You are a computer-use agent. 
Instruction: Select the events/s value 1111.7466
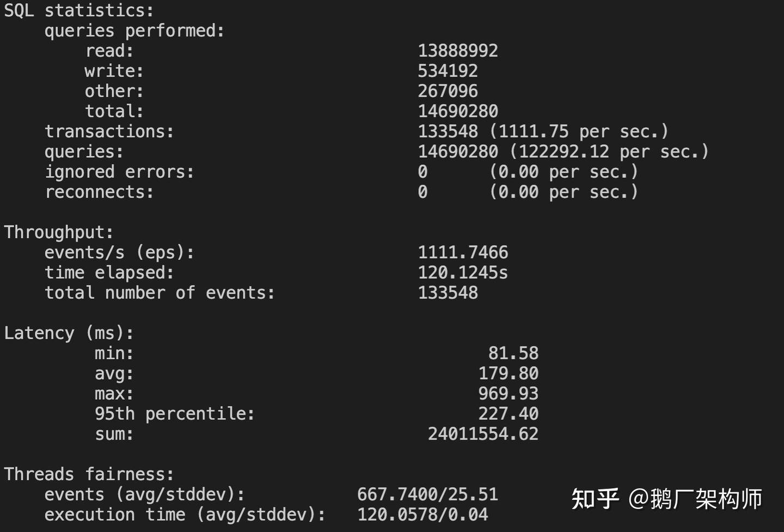pos(463,252)
